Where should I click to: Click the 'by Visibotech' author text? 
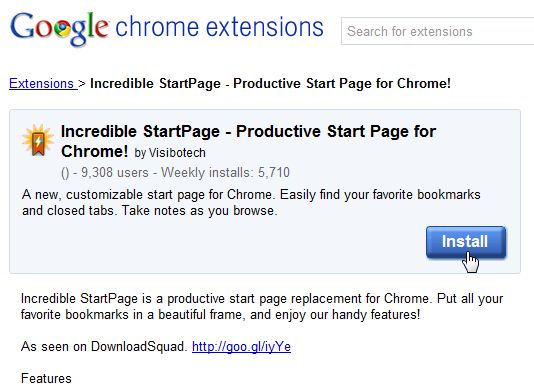pos(170,153)
